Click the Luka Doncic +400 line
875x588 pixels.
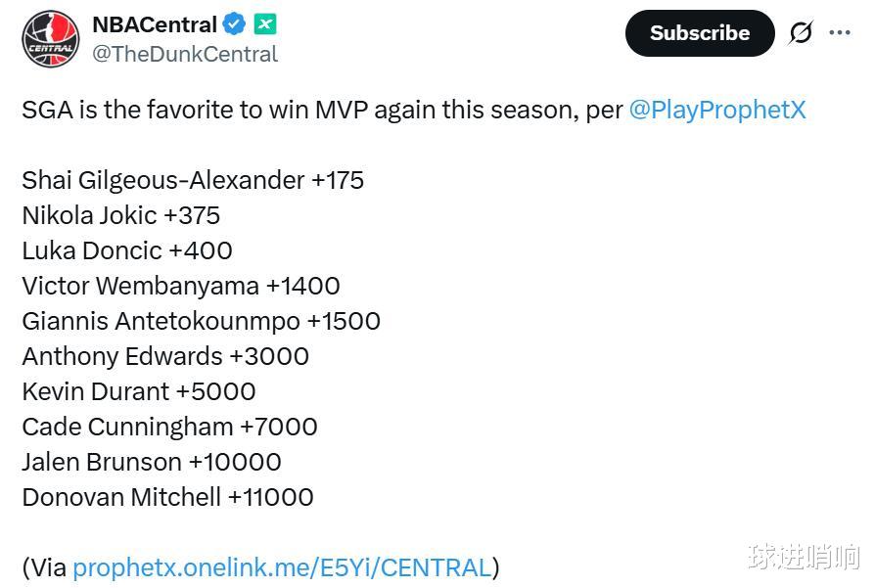[127, 250]
